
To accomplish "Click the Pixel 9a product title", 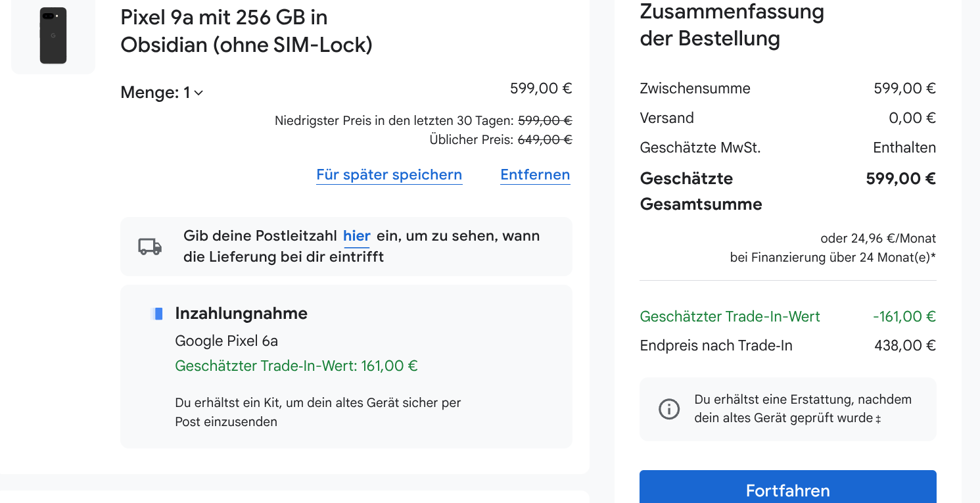I will click(246, 31).
